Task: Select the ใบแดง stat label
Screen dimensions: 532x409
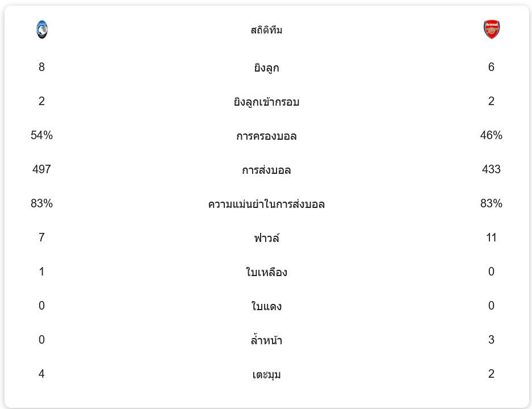Action: (266, 307)
